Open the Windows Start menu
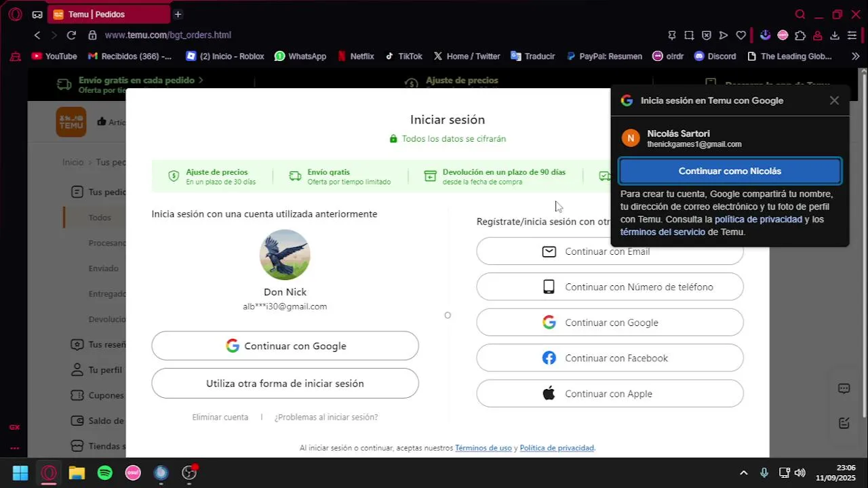The width and height of the screenshot is (868, 488). click(20, 473)
